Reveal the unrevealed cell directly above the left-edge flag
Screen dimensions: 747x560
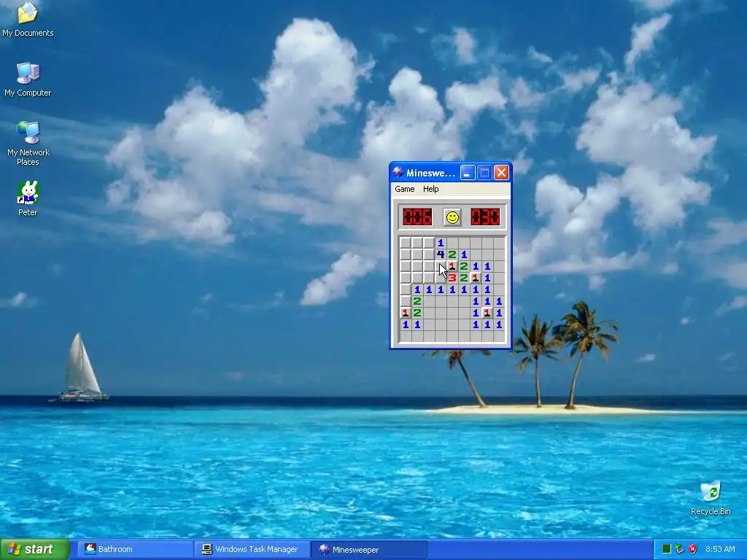(x=406, y=301)
